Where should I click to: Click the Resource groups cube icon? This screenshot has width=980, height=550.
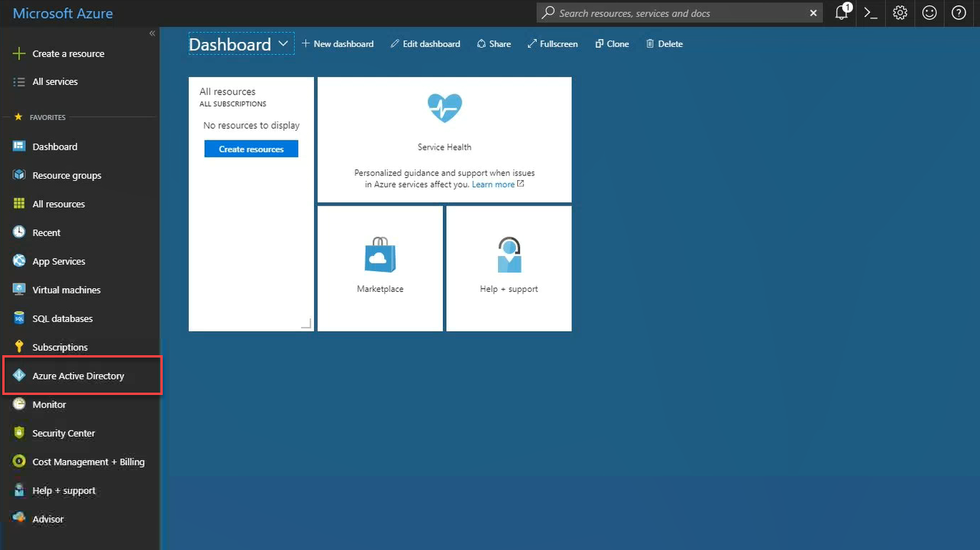19,175
